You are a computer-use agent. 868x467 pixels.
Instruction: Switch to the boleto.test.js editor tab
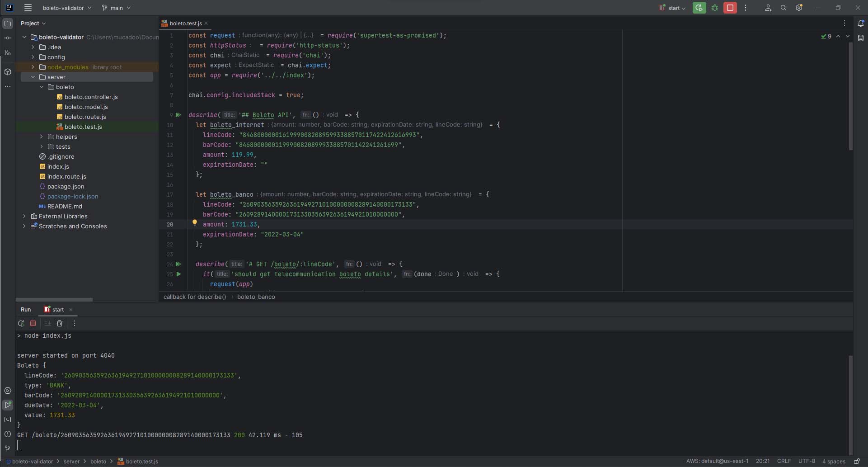click(x=185, y=23)
